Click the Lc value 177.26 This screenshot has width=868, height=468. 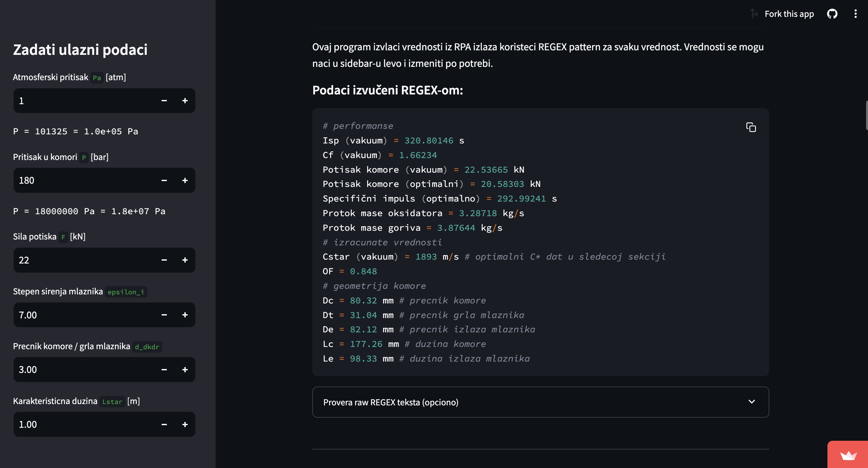[366, 344]
